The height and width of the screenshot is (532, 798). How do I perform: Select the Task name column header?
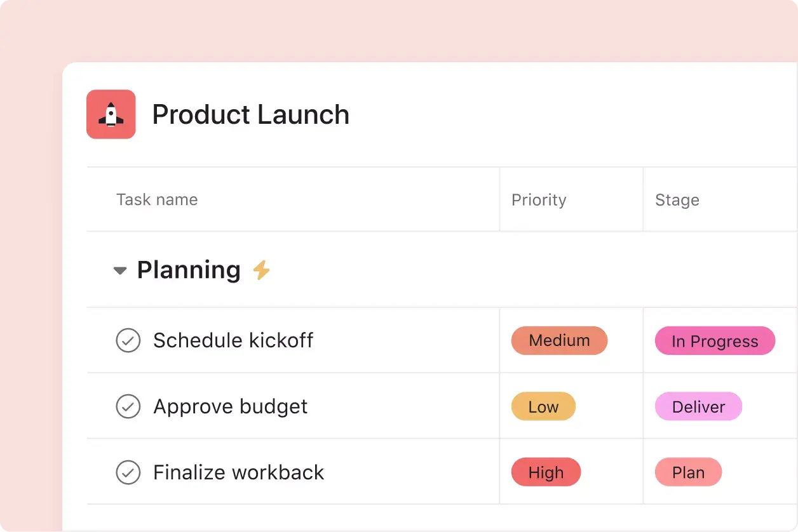[157, 199]
